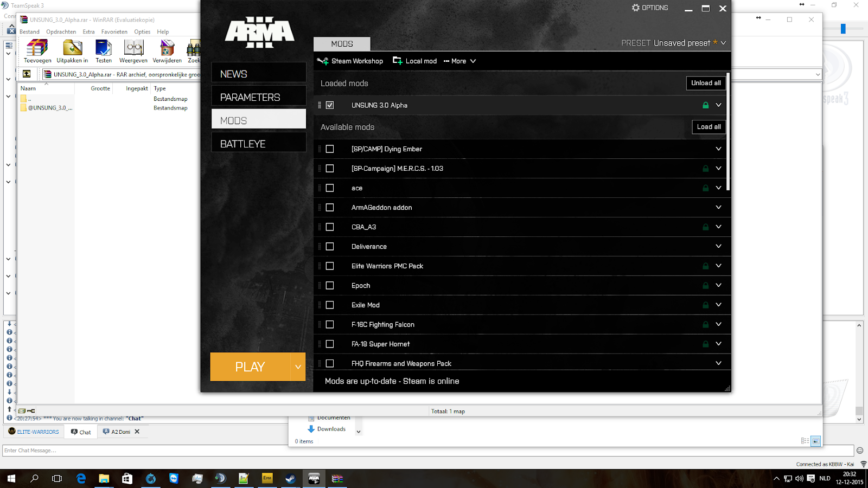Click the lock icon on the CBA_A3 row
Viewport: 868px width, 488px height.
coord(705,227)
